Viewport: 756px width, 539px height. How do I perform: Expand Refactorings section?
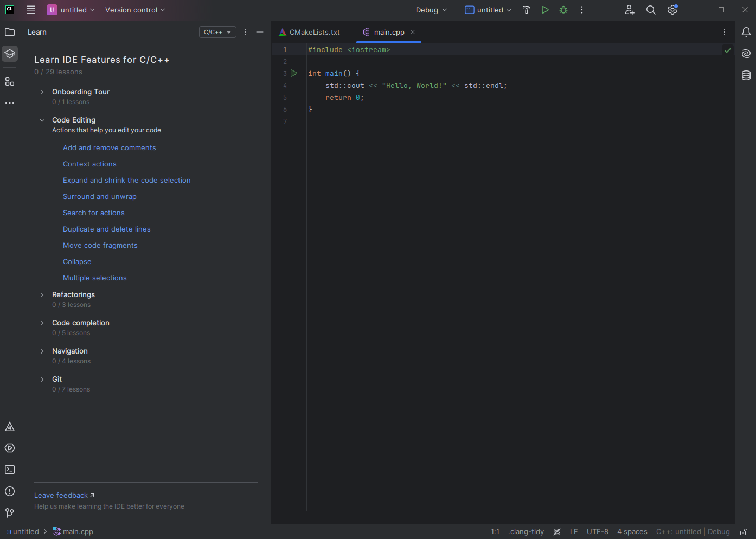[x=42, y=295]
